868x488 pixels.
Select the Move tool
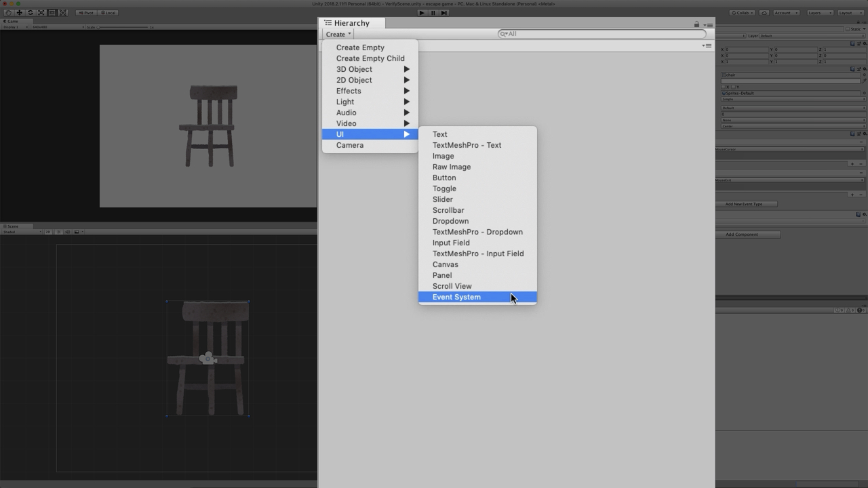pos(19,13)
